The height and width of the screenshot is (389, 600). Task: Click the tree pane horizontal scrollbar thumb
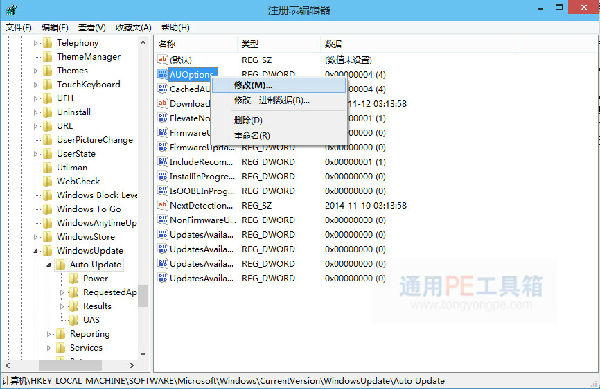(x=70, y=365)
